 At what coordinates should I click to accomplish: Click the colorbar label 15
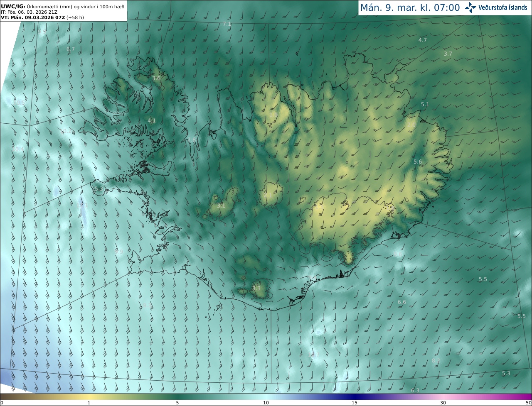pyautogui.click(x=355, y=403)
